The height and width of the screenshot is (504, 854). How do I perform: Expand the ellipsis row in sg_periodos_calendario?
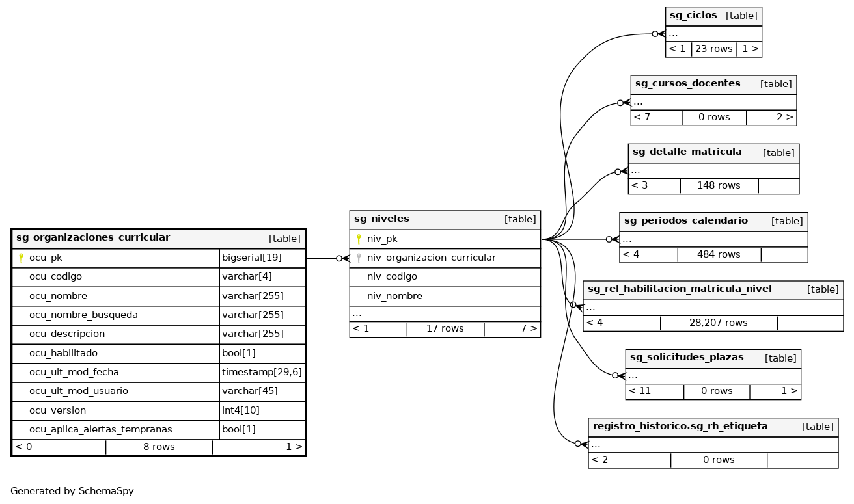tap(627, 239)
